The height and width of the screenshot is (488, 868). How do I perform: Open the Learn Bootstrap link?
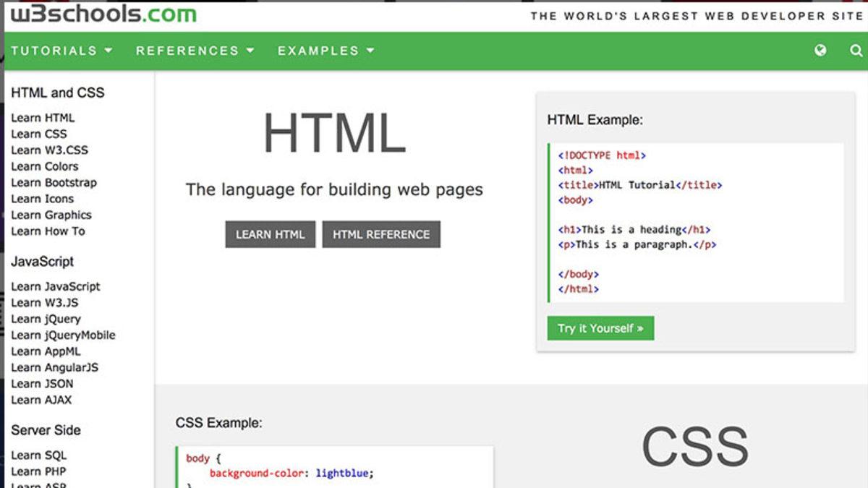tap(54, 182)
